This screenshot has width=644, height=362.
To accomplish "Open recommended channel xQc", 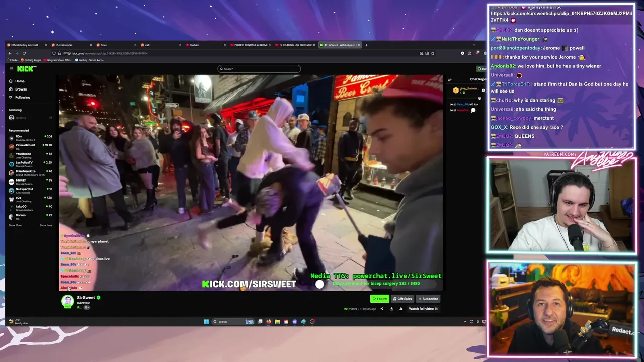I will 30,199.
